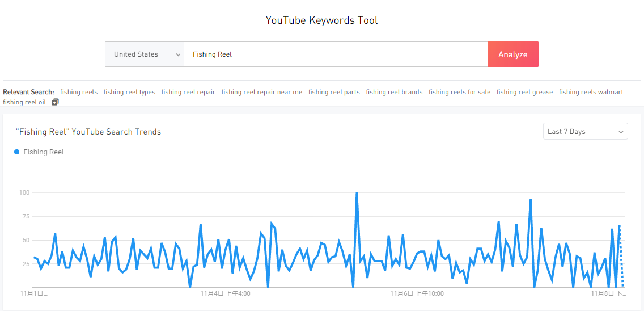Image resolution: width=644 pixels, height=311 pixels.
Task: Open the fishing reels for sale suggestion
Action: tap(460, 92)
